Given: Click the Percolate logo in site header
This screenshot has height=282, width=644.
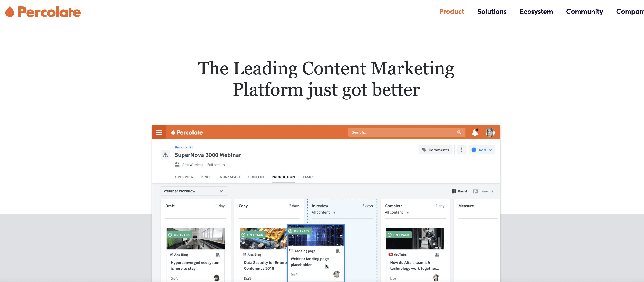Looking at the screenshot, I should (43, 12).
